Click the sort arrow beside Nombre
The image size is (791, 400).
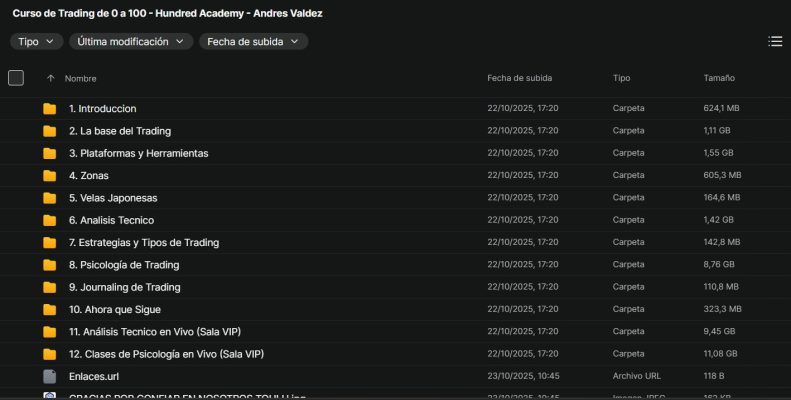point(50,78)
